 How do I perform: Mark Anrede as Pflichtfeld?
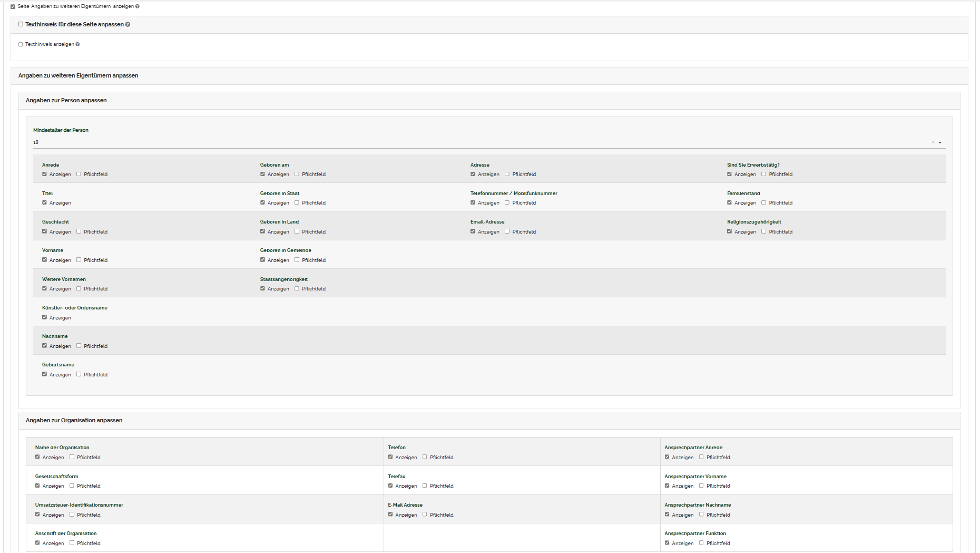tap(79, 174)
